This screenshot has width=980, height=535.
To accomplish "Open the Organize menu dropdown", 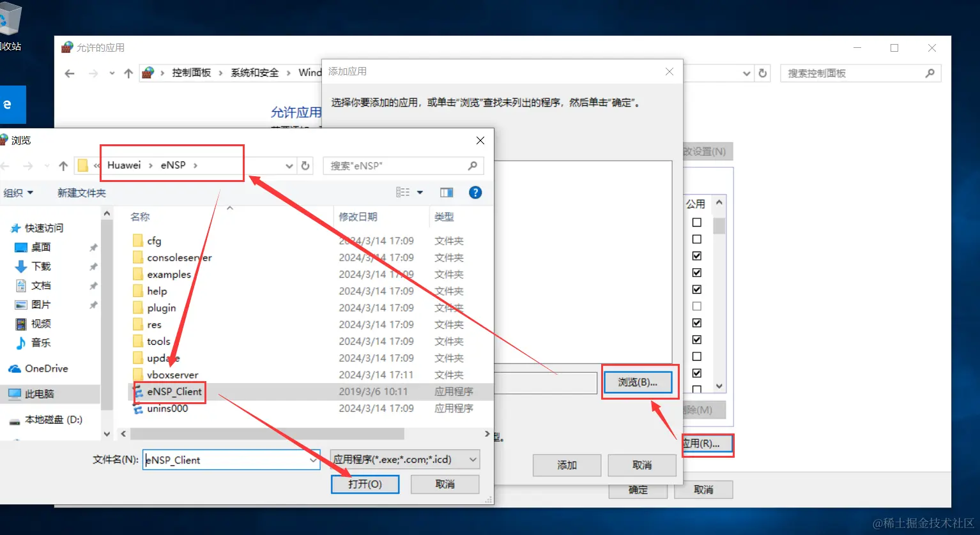I will pyautogui.click(x=18, y=193).
